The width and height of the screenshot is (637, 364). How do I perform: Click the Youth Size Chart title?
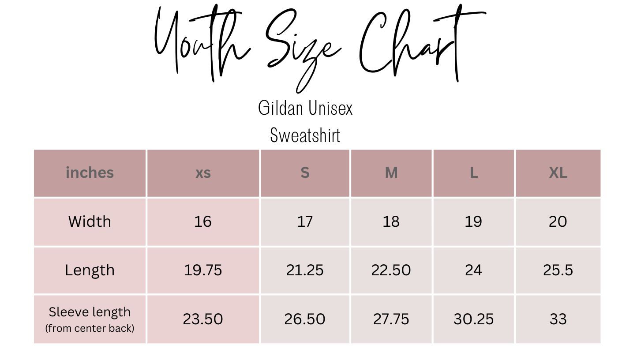pyautogui.click(x=318, y=44)
